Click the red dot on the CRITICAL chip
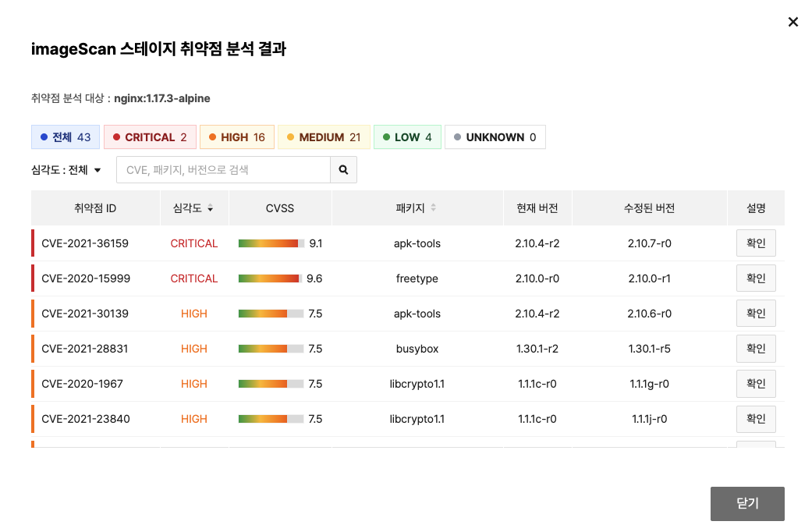The height and width of the screenshot is (532, 812). pyautogui.click(x=119, y=137)
